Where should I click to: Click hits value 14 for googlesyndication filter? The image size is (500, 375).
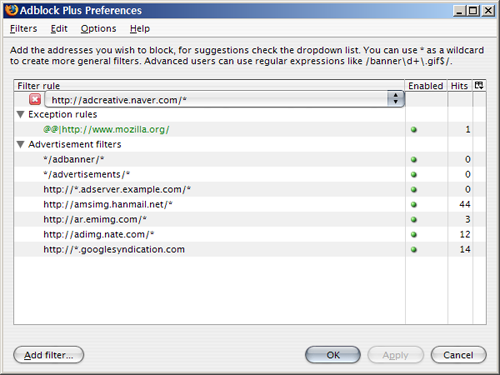pyautogui.click(x=465, y=249)
